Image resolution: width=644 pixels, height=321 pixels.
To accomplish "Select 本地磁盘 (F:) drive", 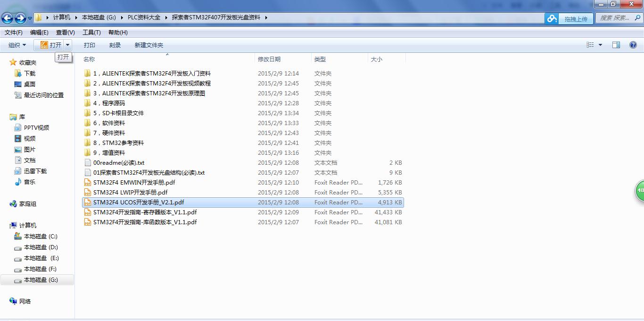I will 40,269.
